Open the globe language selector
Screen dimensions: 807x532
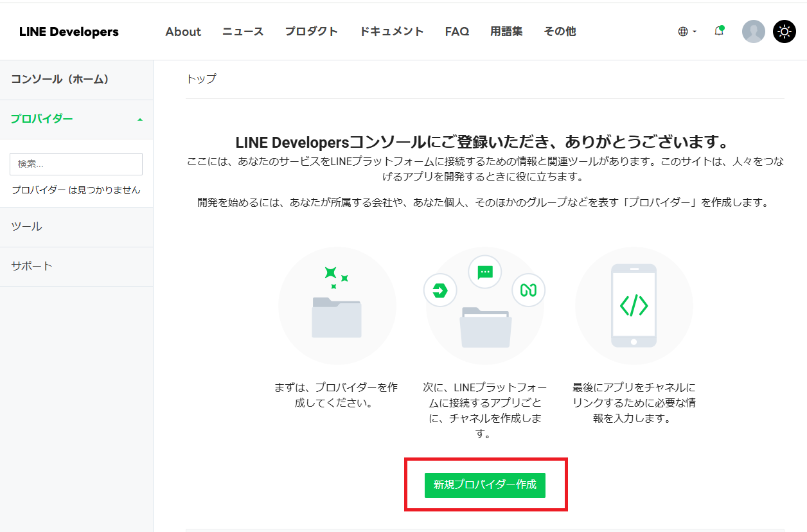tap(686, 31)
